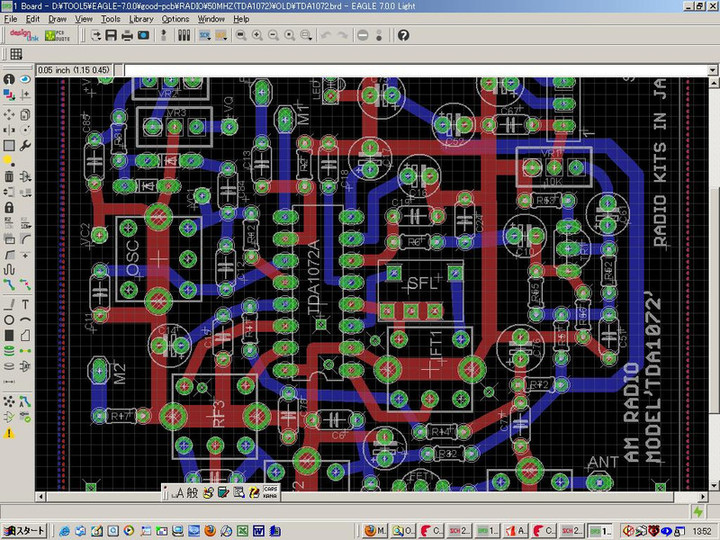Select the Show (eye) tool
The width and height of the screenshot is (720, 540).
24,79
